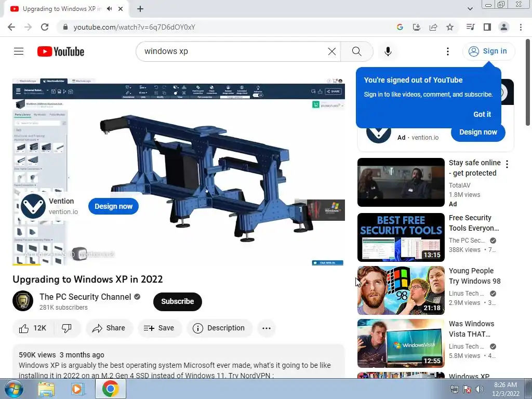The height and width of the screenshot is (399, 532).
Task: Open Windows Explorer from the taskbar
Action: click(46, 389)
